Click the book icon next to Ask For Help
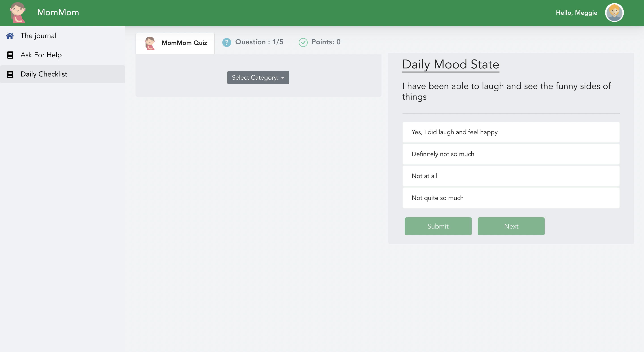This screenshot has width=644, height=352. pyautogui.click(x=10, y=55)
